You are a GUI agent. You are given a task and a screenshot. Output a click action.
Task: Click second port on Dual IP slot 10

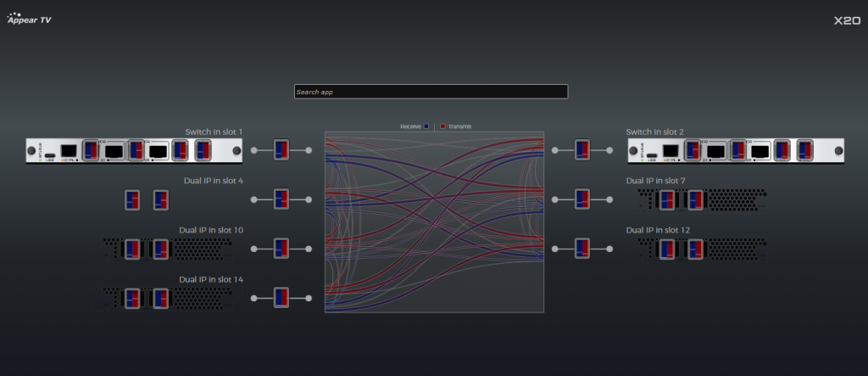click(161, 250)
